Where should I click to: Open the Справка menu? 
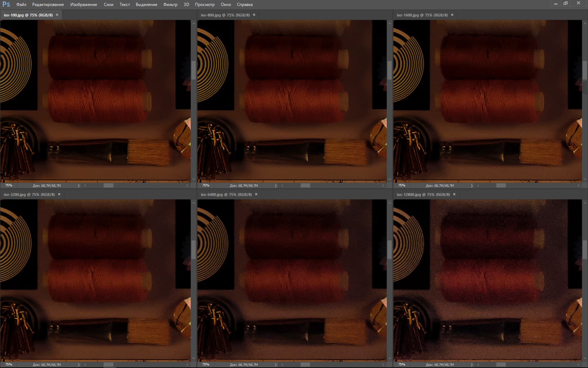245,5
